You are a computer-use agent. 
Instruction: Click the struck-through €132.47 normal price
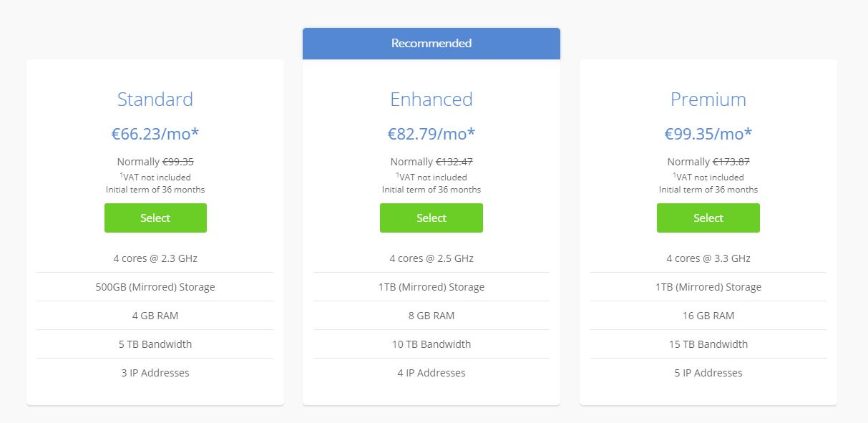click(454, 162)
